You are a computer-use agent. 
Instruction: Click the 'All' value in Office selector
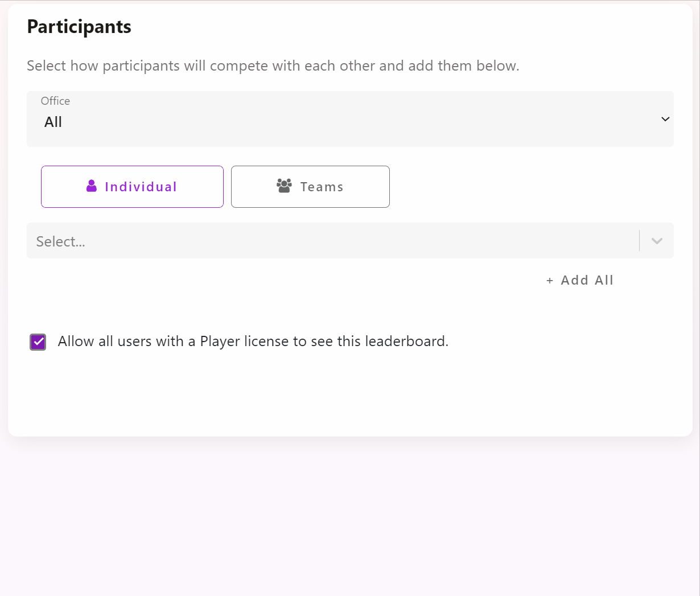pos(53,122)
